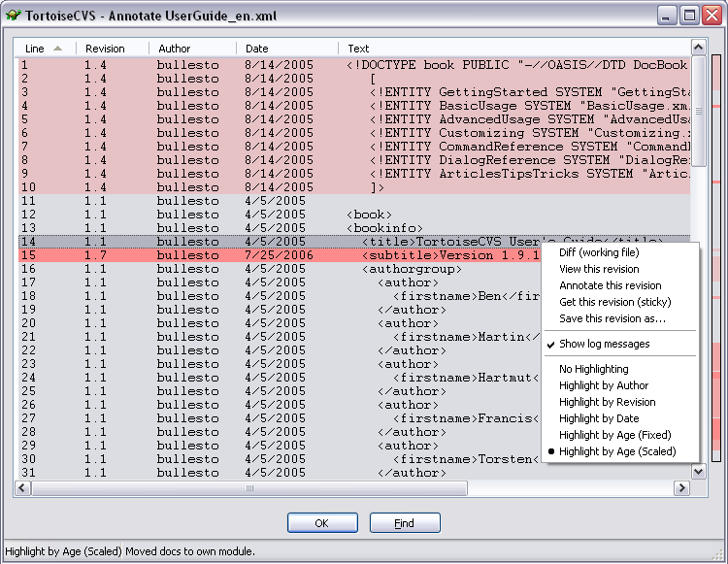
Task: Click the Find button
Action: [405, 523]
